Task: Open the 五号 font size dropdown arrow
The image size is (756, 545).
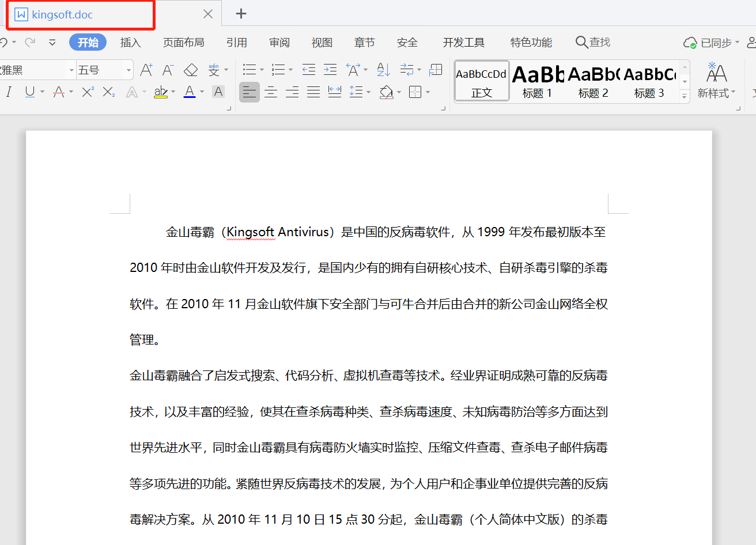Action: click(x=128, y=70)
